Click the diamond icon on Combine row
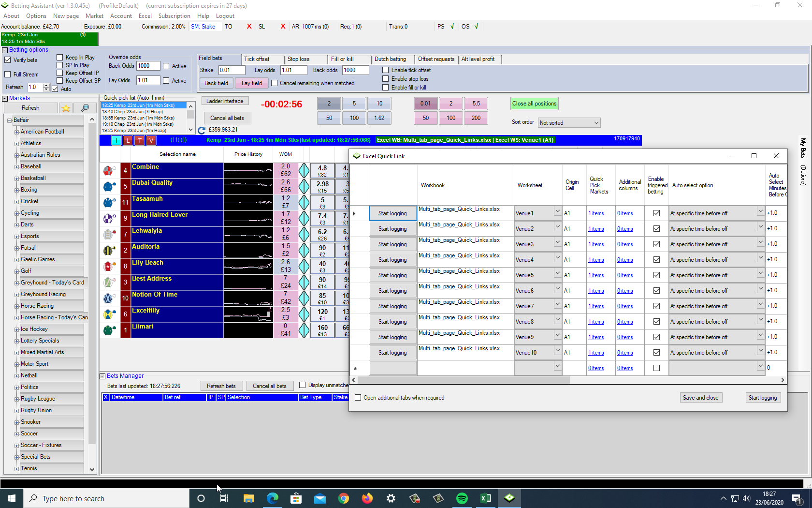Image resolution: width=812 pixels, height=508 pixels. [304, 171]
